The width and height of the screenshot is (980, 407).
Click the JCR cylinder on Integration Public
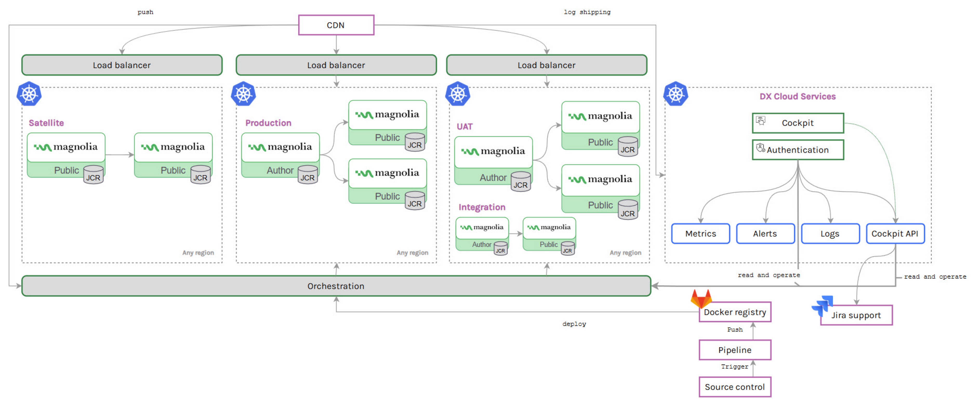(x=567, y=248)
